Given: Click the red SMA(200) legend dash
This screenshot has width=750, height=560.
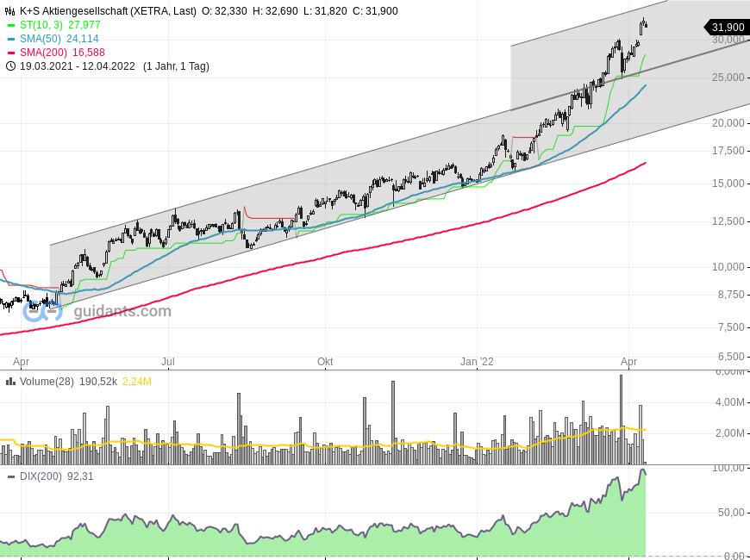Looking at the screenshot, I should [11, 53].
